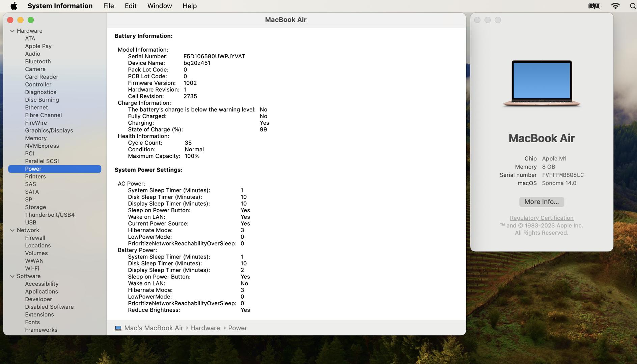Screen dimensions: 637x364
Task: Select Volumes under Network
Action: point(36,253)
